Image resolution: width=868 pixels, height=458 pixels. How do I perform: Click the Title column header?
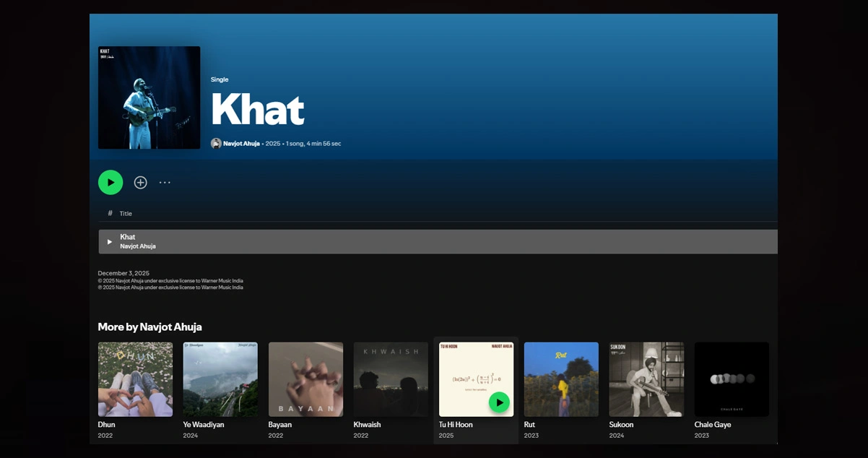pyautogui.click(x=126, y=214)
